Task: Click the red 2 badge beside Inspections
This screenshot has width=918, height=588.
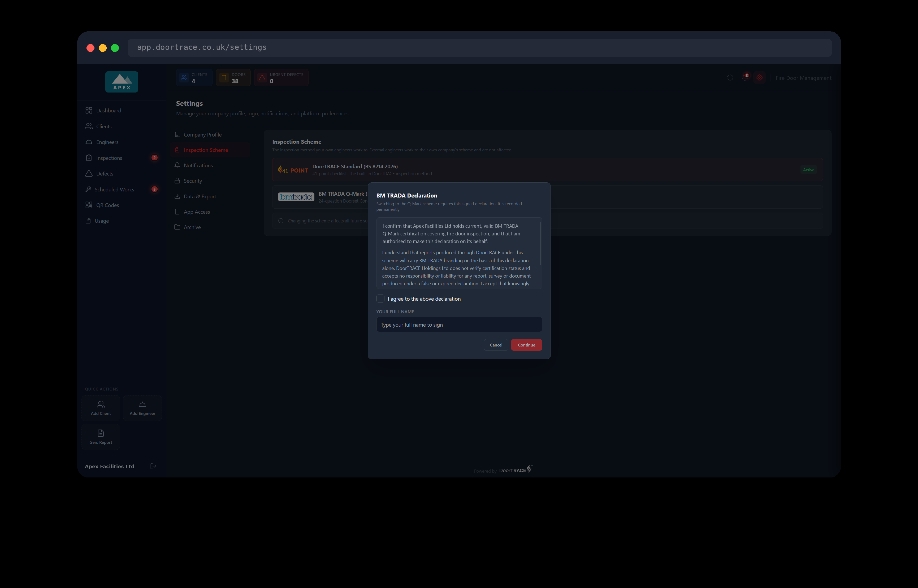Action: pyautogui.click(x=154, y=158)
